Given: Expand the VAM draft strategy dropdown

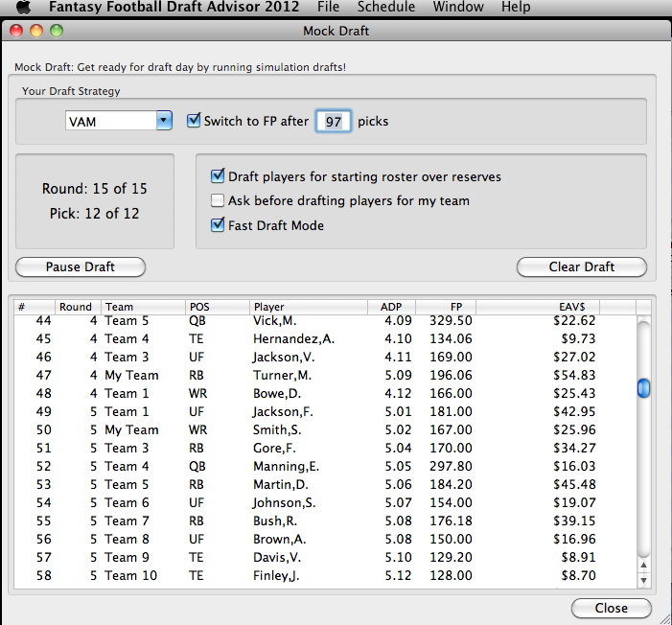Looking at the screenshot, I should click(164, 121).
